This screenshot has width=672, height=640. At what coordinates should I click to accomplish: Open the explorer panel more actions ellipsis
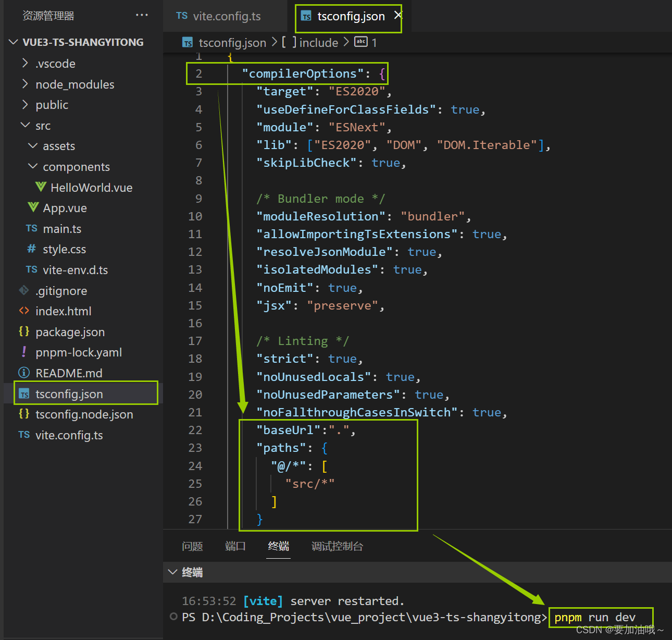[x=142, y=15]
